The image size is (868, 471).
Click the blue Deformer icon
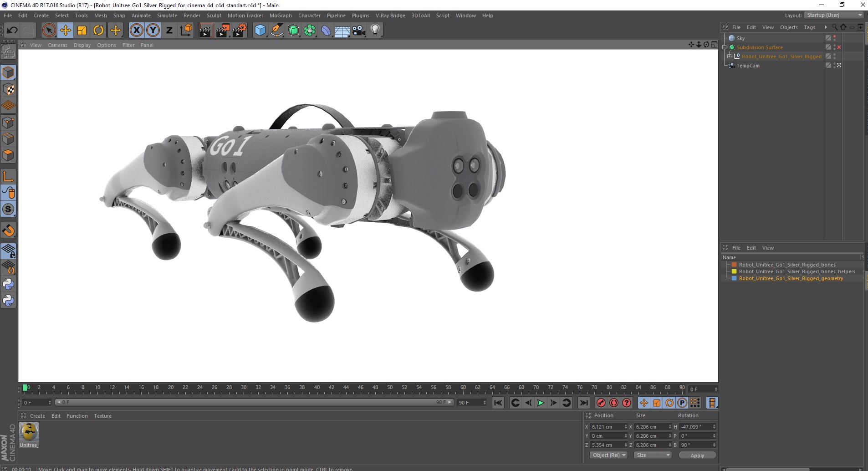click(x=326, y=31)
